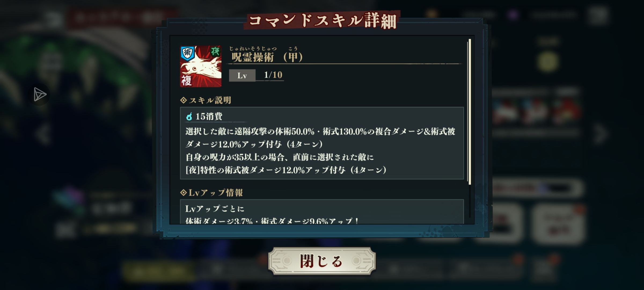The width and height of the screenshot is (644, 290).
Task: Click the dialog's vertical scrollbar
Action: [x=470, y=112]
